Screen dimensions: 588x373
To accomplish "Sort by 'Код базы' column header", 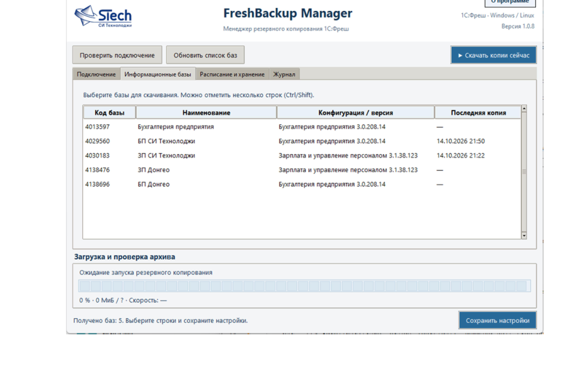I will click(109, 112).
